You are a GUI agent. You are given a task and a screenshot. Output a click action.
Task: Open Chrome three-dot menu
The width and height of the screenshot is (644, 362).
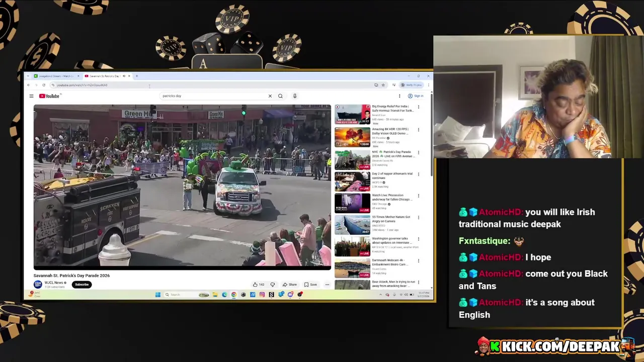click(x=429, y=85)
